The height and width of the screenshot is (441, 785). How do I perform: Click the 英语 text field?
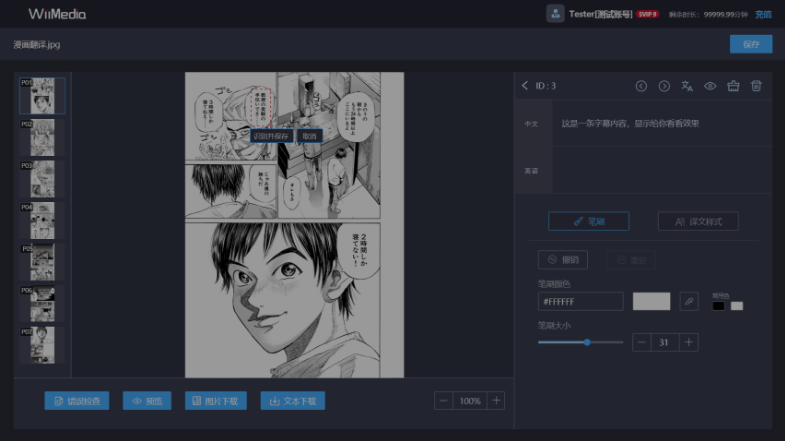[662, 170]
